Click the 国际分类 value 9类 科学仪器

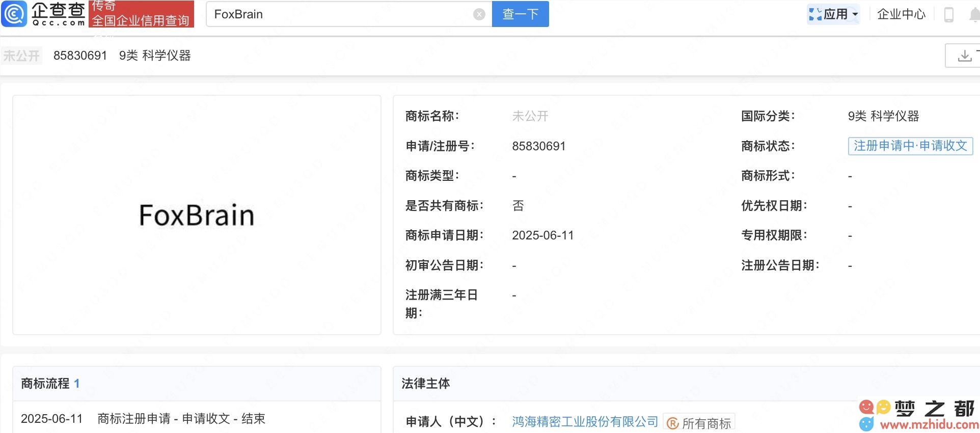coord(884,116)
